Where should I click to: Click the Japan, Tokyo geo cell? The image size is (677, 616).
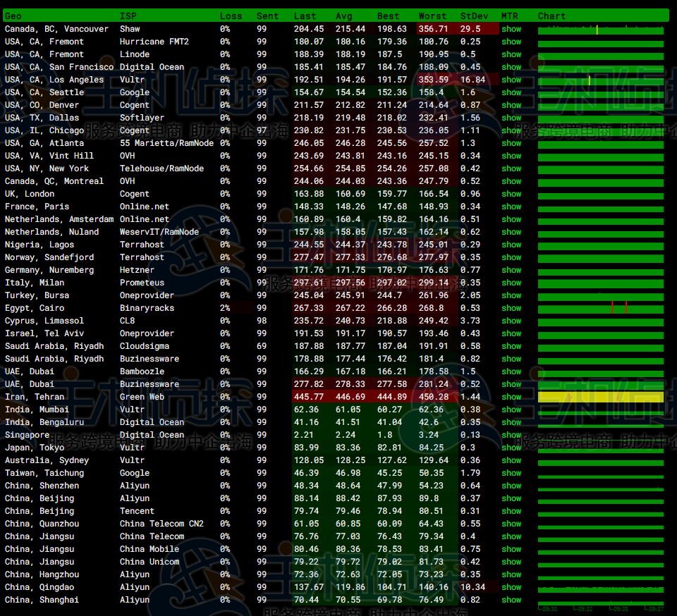(35, 448)
